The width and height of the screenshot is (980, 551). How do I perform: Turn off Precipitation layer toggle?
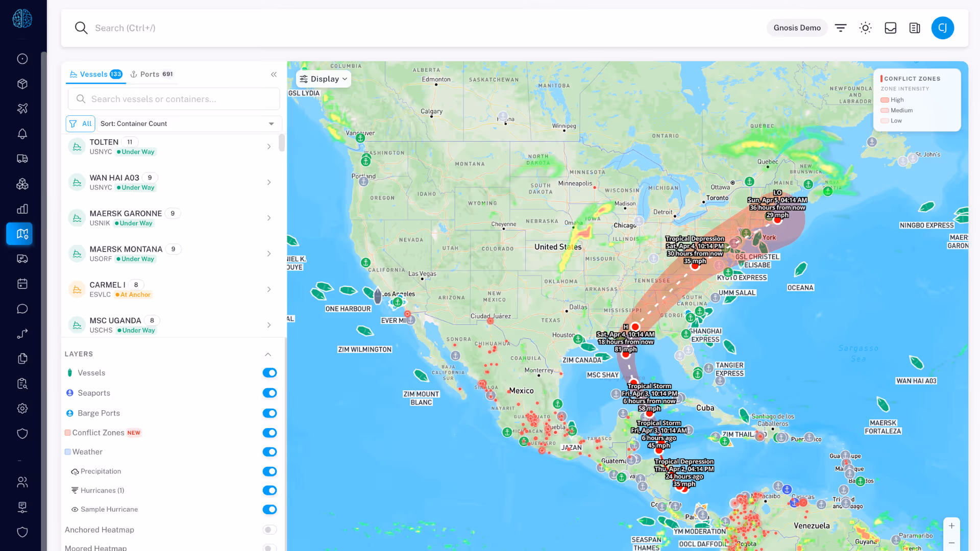coord(269,471)
